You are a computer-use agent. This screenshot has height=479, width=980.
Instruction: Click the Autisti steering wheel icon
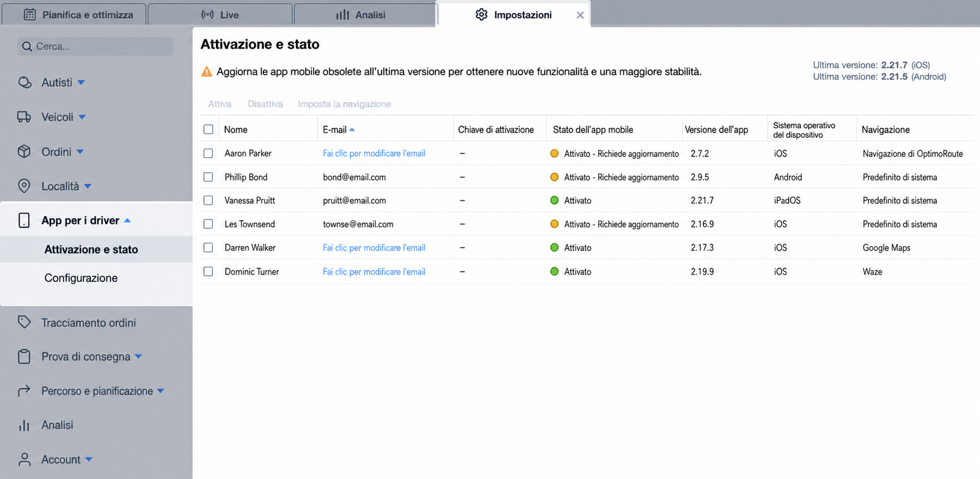click(25, 83)
